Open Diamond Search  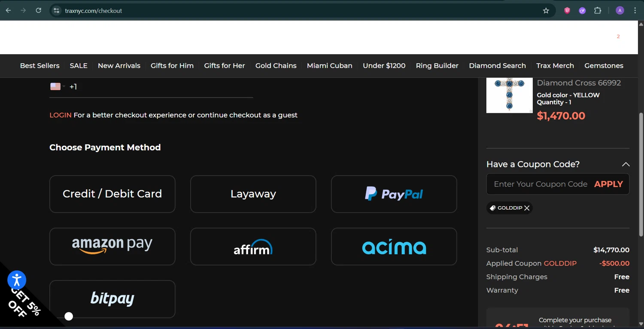click(497, 66)
